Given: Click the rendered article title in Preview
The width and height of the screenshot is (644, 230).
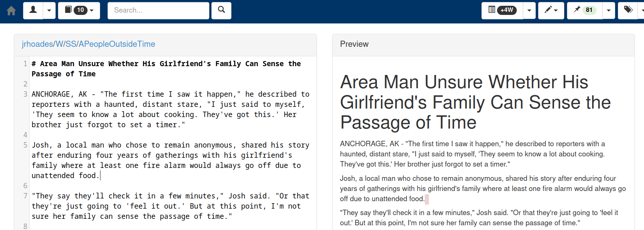Looking at the screenshot, I should click(x=475, y=102).
